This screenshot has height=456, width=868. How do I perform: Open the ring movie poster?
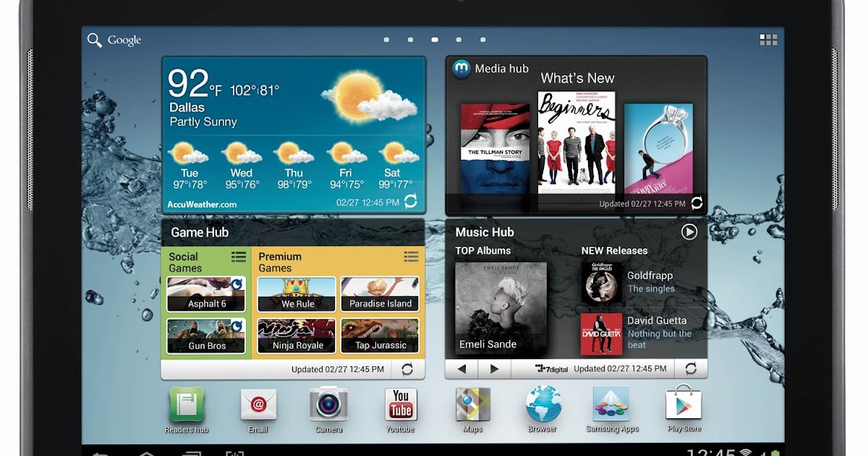pos(658,148)
